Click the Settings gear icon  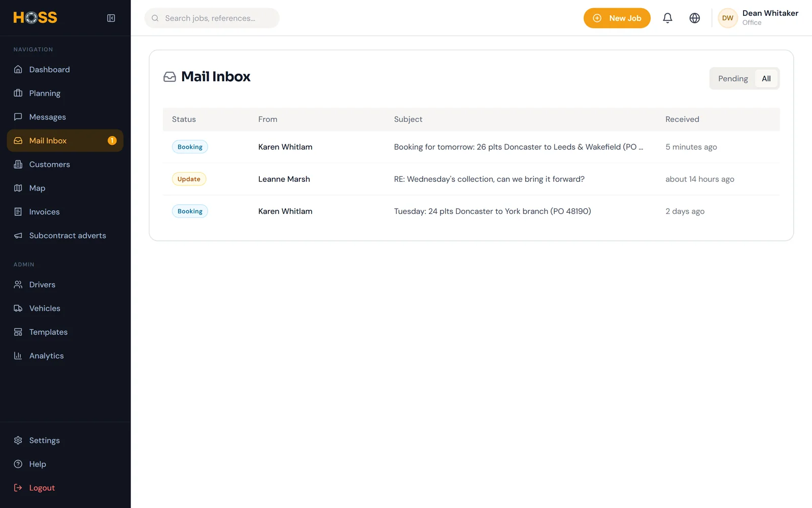point(18,440)
